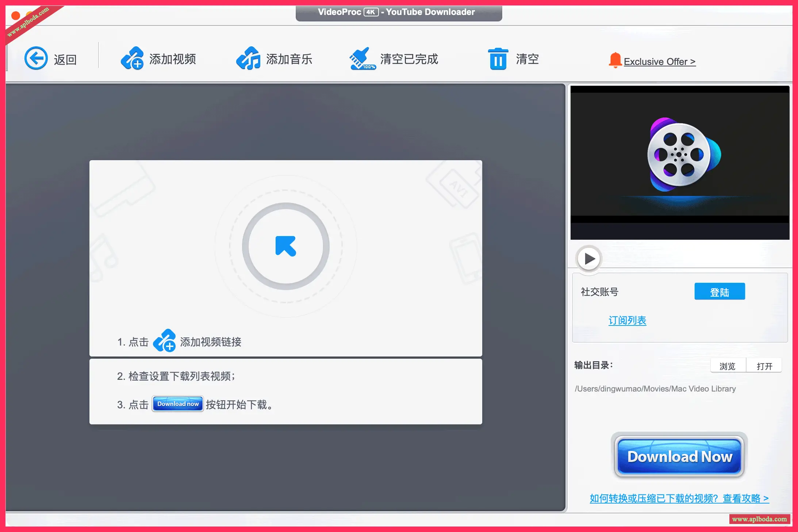
Task: Click the blue back arrow icon
Action: pos(36,58)
